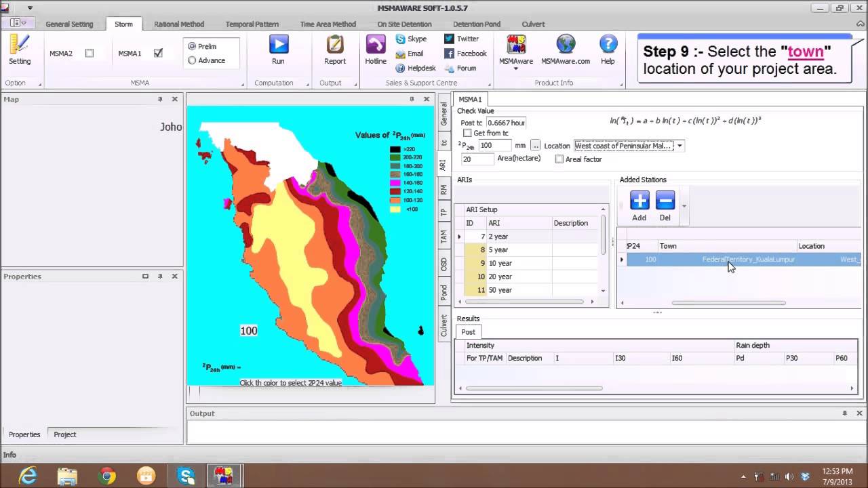
Task: Pin the Output panel
Action: point(845,413)
